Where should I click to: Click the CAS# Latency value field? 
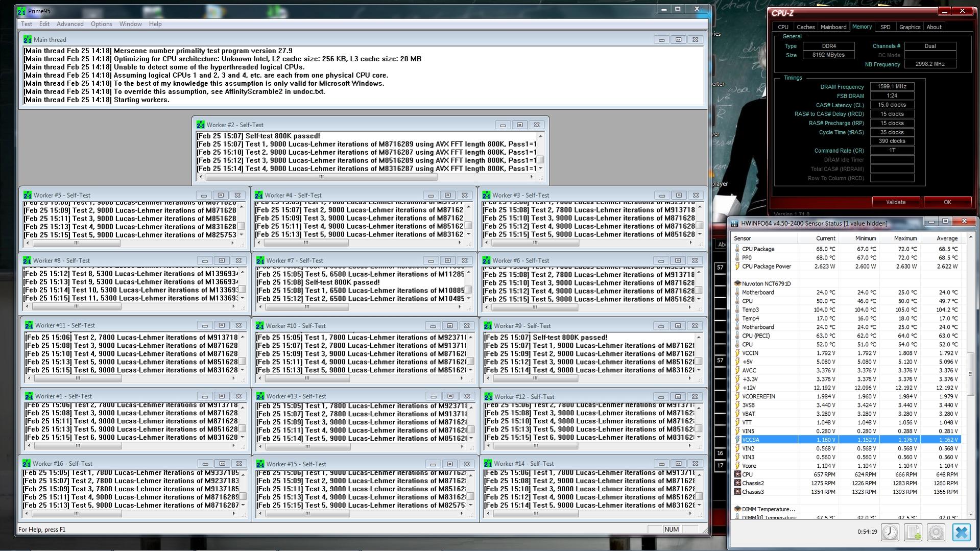click(x=892, y=105)
